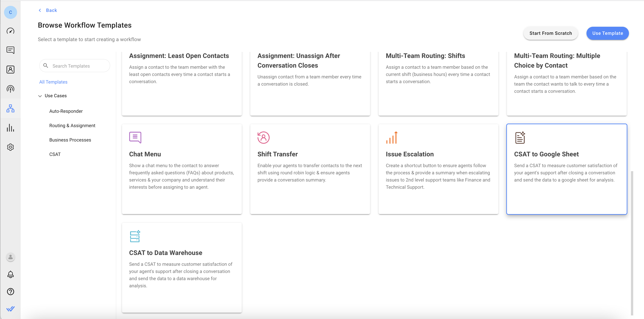The height and width of the screenshot is (319, 644).
Task: Show All Templates
Action: (x=53, y=82)
